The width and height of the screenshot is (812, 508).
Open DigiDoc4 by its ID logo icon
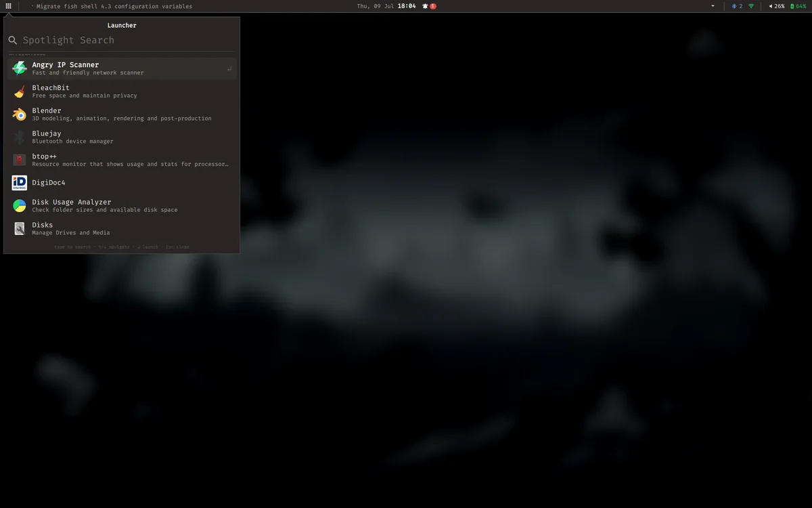point(20,183)
